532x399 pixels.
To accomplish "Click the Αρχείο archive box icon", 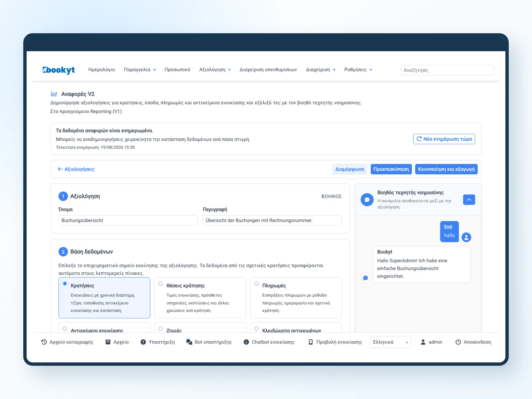I will pos(108,342).
